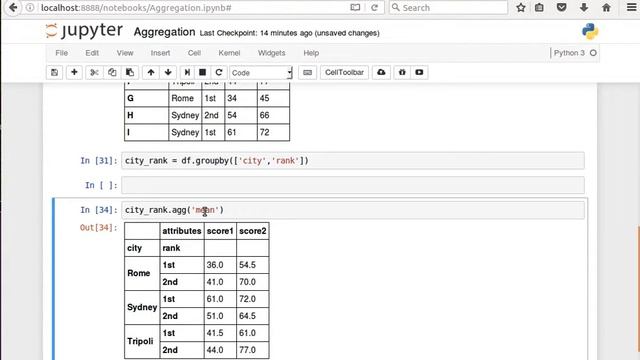
Task: Click the gift-shaped icon in the notebook toolbar
Action: 402,73
